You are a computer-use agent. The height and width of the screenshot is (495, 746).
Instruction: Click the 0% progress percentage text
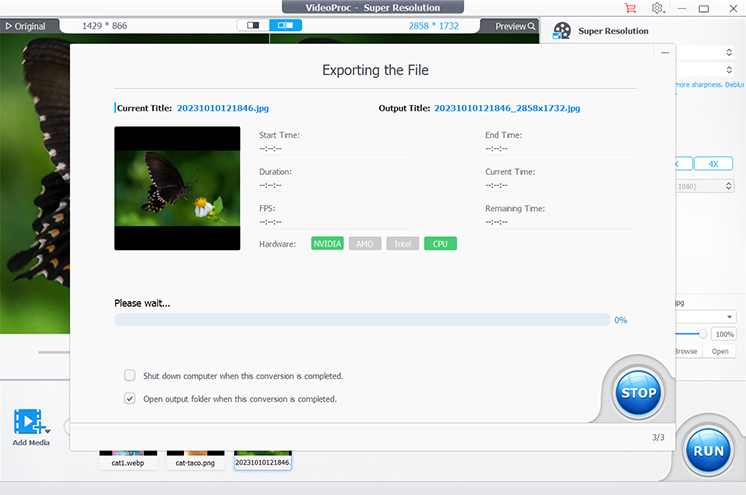click(x=620, y=320)
